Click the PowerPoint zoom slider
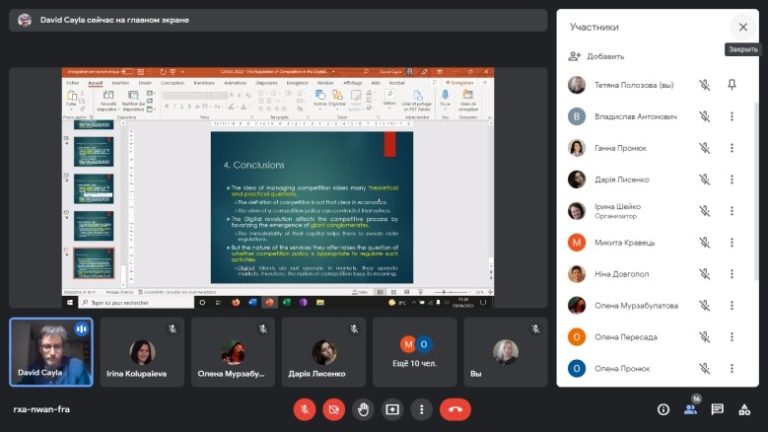This screenshot has width=768, height=432. 452,292
